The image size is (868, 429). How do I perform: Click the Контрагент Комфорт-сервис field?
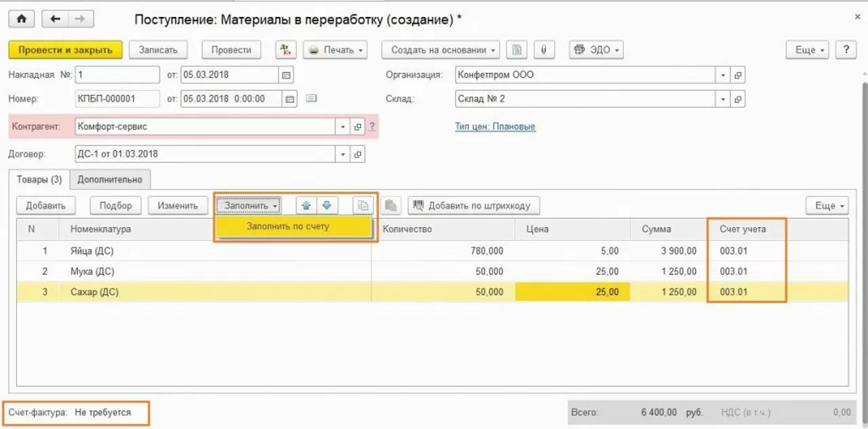tap(205, 126)
